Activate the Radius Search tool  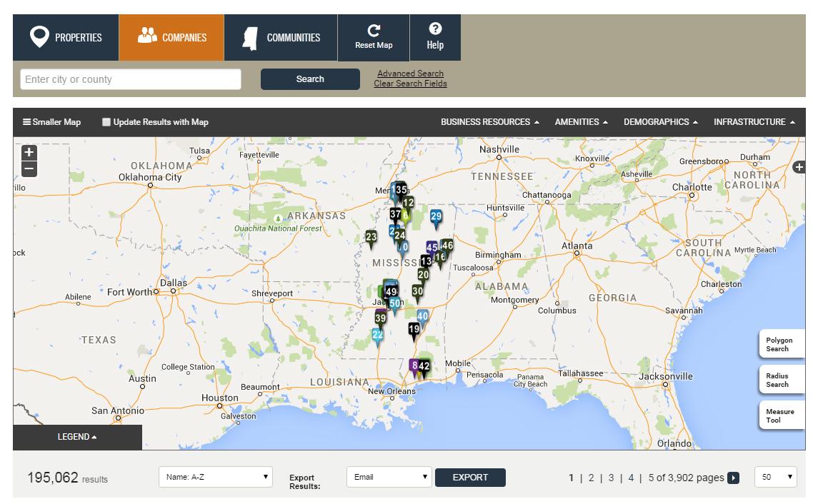pos(781,380)
